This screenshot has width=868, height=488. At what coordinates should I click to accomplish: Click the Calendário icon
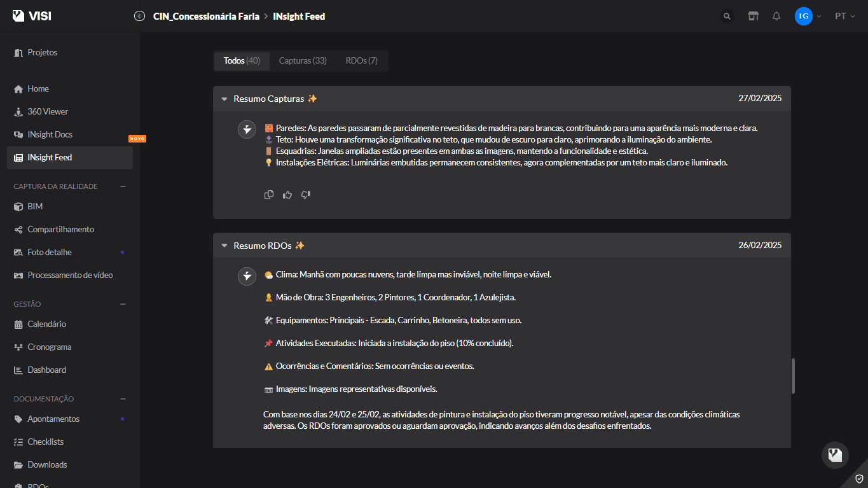[x=18, y=324]
